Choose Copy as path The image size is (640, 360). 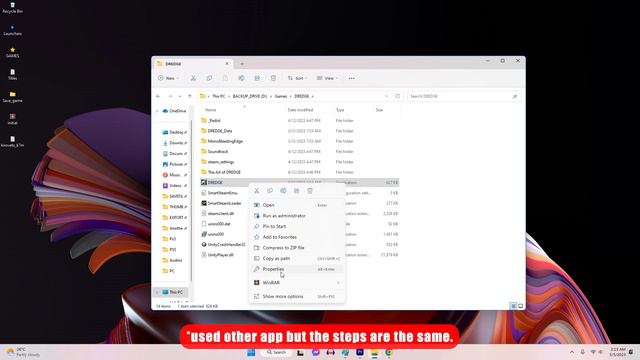coord(297,258)
